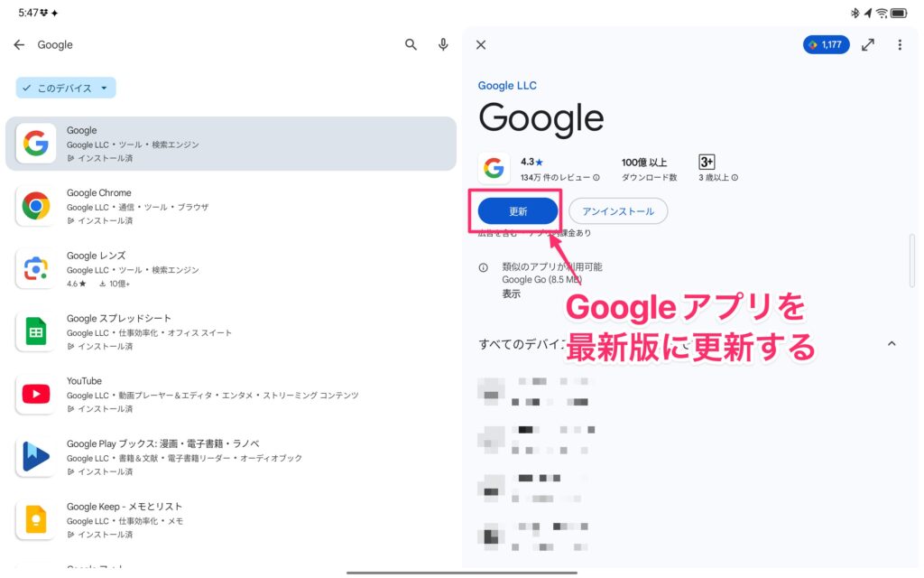This screenshot has width=924, height=578.
Task: Tap the Google レンズ 10億+ downloads count
Action: pos(115,284)
